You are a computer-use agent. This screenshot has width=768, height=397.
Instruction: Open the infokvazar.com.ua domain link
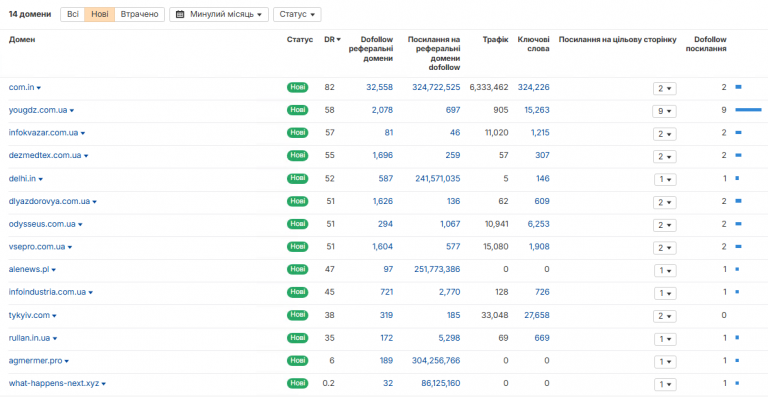(x=44, y=133)
